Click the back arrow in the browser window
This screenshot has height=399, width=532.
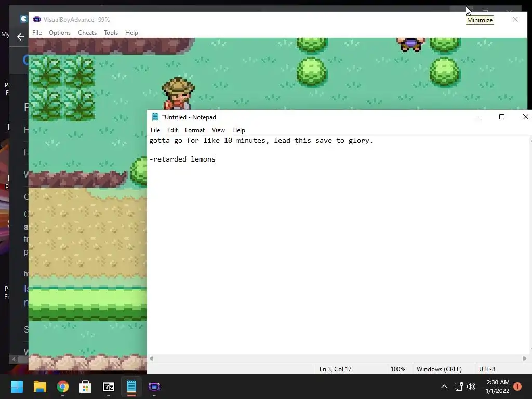tap(20, 37)
